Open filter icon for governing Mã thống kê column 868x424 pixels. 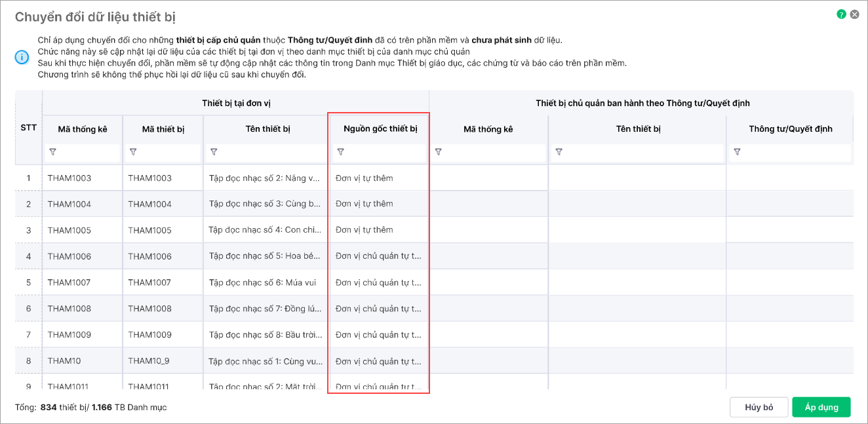[439, 152]
